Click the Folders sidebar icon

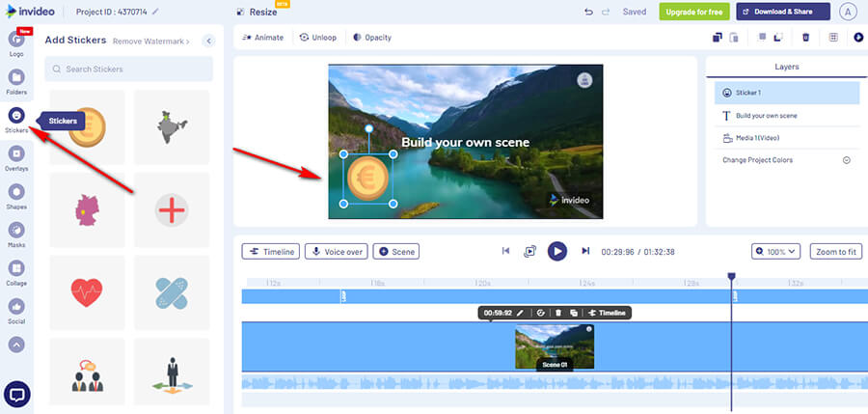[x=15, y=77]
